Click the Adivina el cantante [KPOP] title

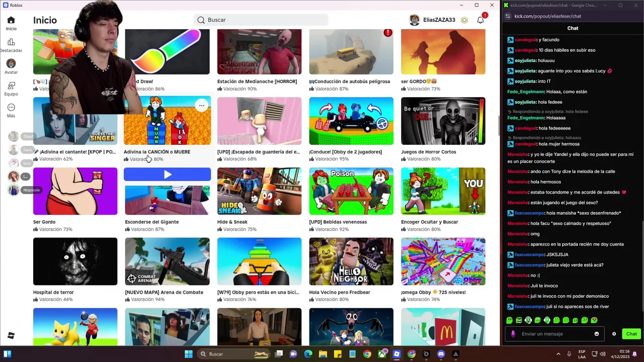[74, 152]
